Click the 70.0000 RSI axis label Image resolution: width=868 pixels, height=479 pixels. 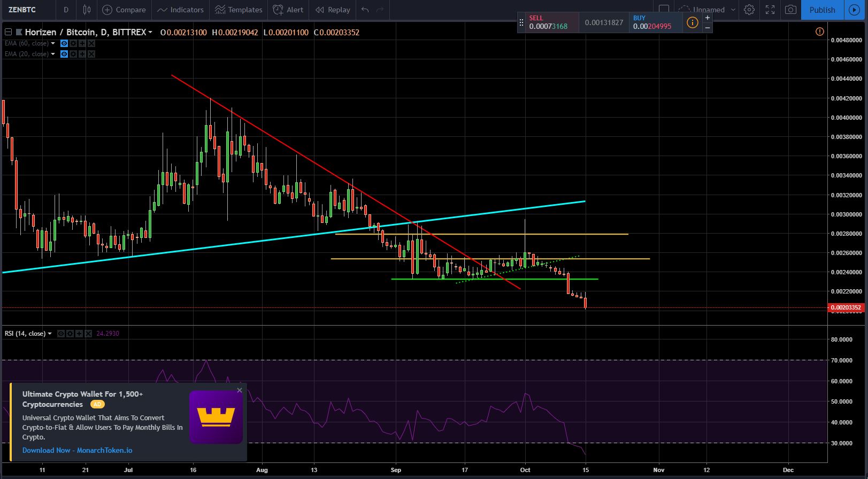[842, 360]
